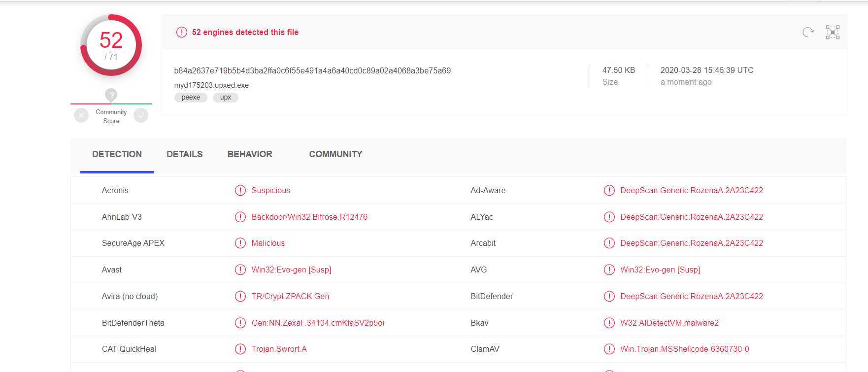868x372 pixels.
Task: Click the Malicious result for SecureAge APEX
Action: point(268,243)
